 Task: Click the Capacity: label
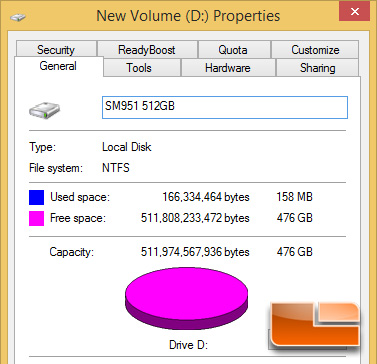72,252
